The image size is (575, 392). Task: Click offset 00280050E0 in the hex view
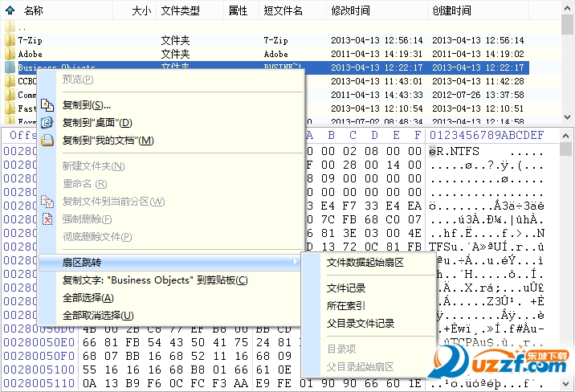[x=39, y=342]
